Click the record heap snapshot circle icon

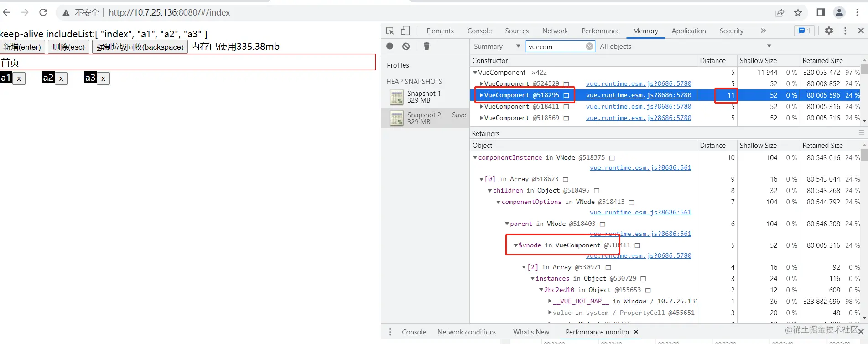click(x=390, y=46)
